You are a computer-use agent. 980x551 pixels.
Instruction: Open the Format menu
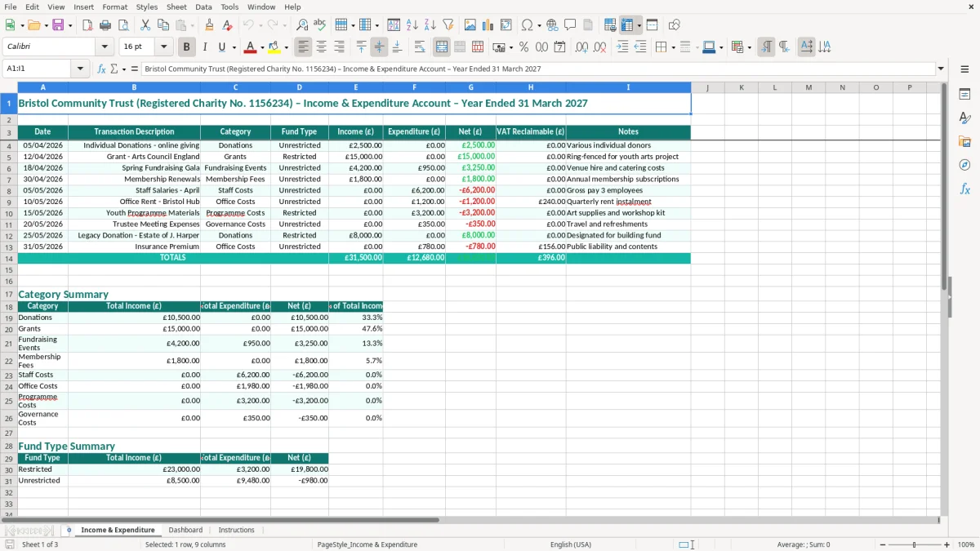pyautogui.click(x=114, y=7)
